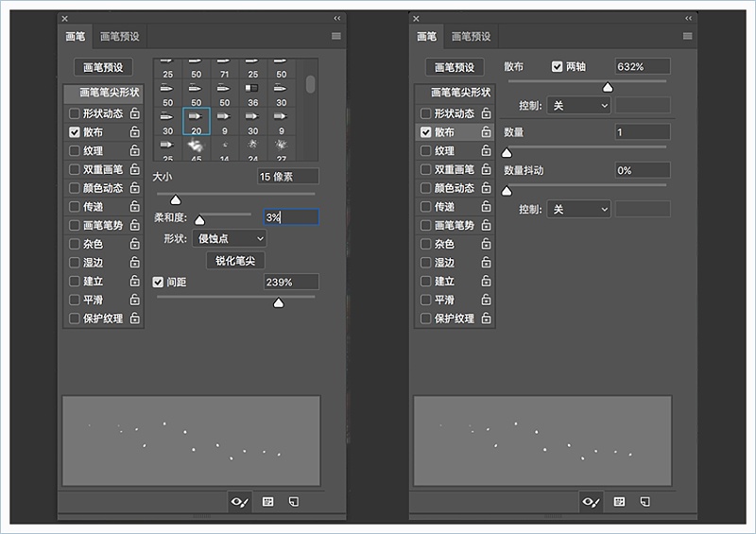This screenshot has height=534, width=756.
Task: Enable 双重画笔 checkbox in left panel
Action: (75, 169)
